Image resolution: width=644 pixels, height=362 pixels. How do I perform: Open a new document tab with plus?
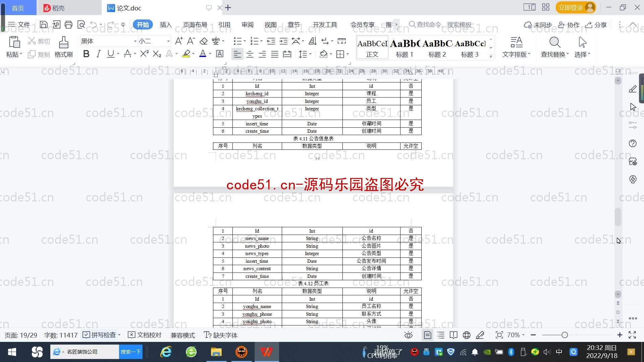coord(228,8)
